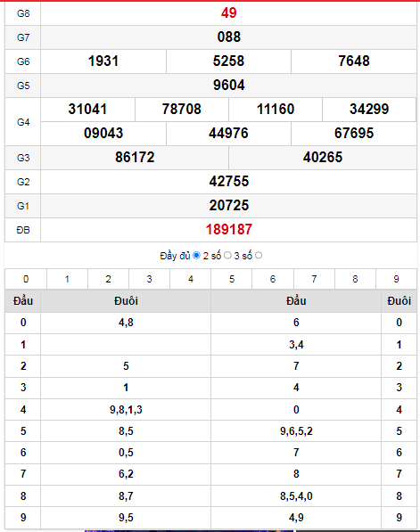The image size is (420, 532).
Task: Click the G8 prize number 49
Action: coord(229,12)
